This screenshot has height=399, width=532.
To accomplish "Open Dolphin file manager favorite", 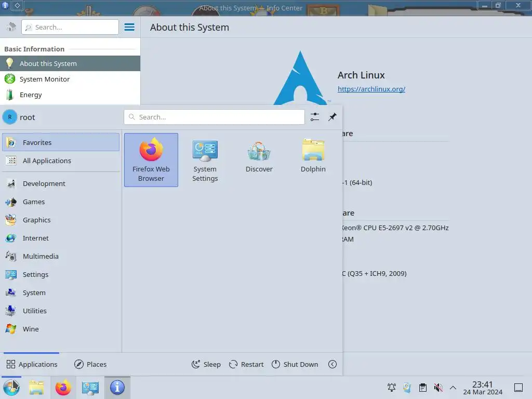I will (x=313, y=160).
